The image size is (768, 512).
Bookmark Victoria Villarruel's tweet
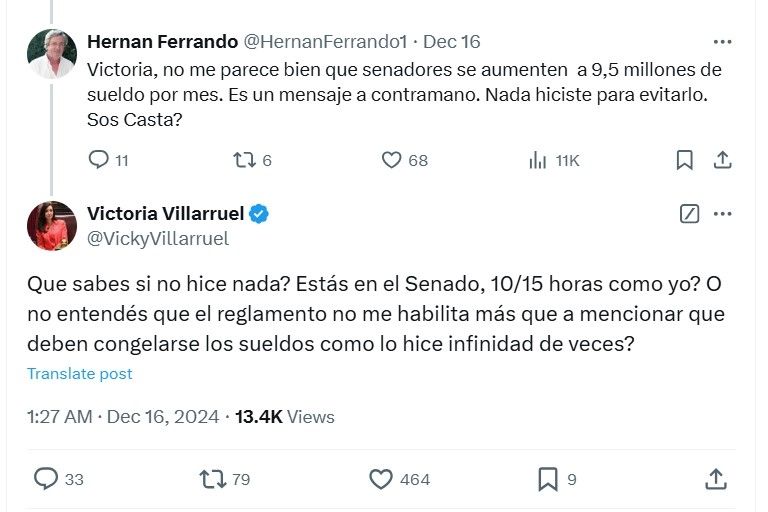click(x=548, y=479)
